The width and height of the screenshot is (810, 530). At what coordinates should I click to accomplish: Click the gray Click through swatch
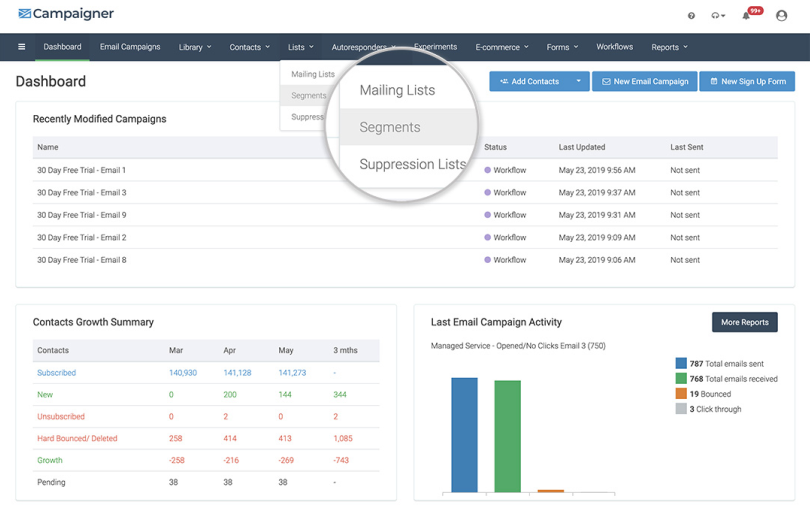[681, 409]
